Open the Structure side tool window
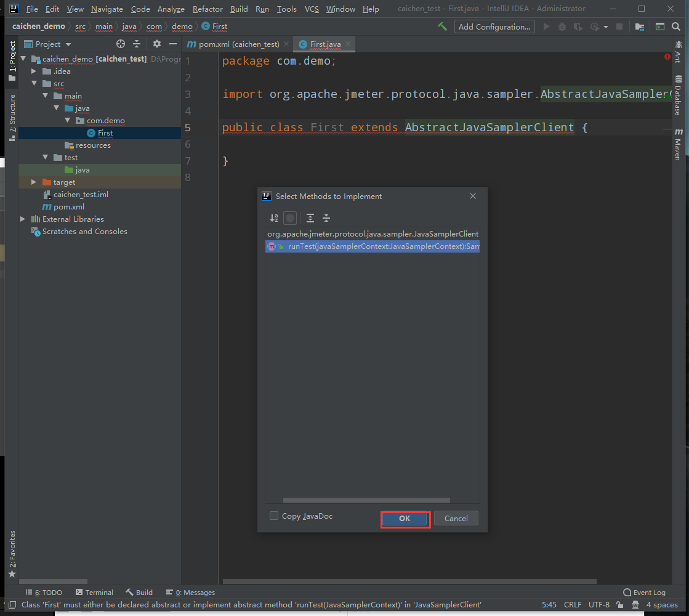The width and height of the screenshot is (689, 616). (12, 118)
